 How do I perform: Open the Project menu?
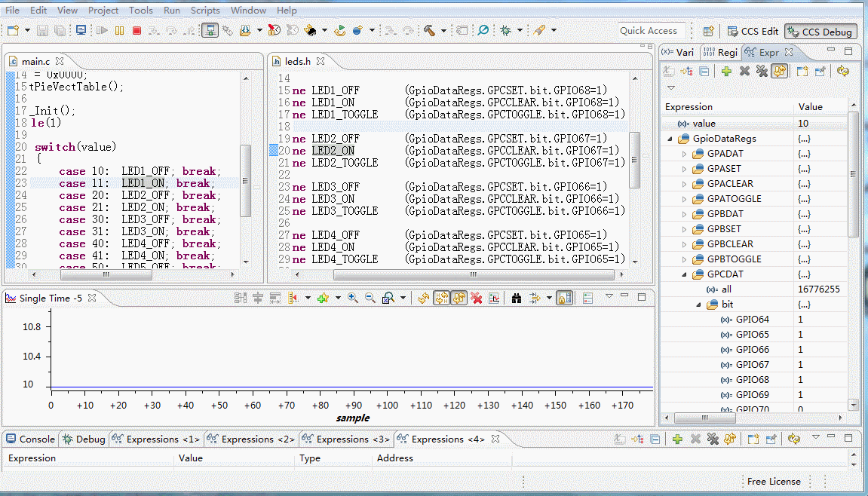pos(103,10)
